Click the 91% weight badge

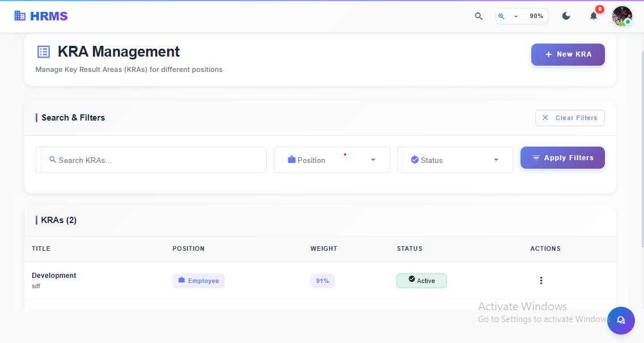[x=322, y=281]
